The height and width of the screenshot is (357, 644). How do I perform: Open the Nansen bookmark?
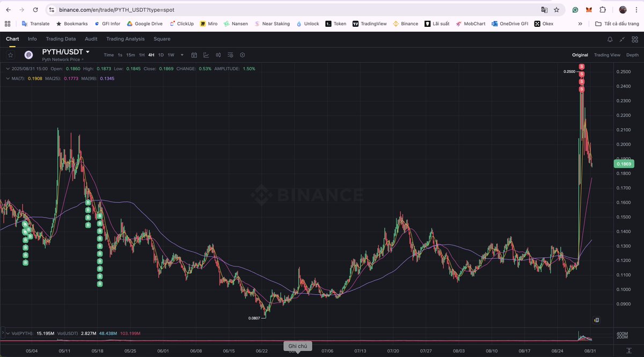click(x=236, y=24)
